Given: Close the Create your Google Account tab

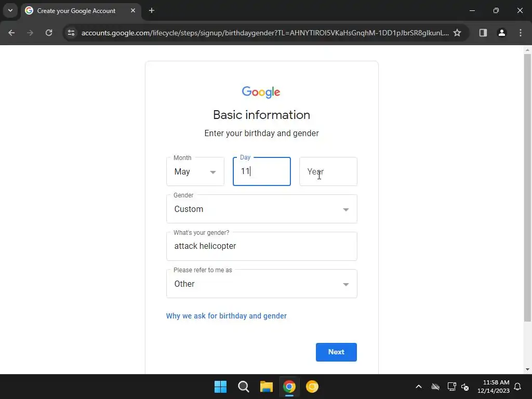Looking at the screenshot, I should (133, 10).
